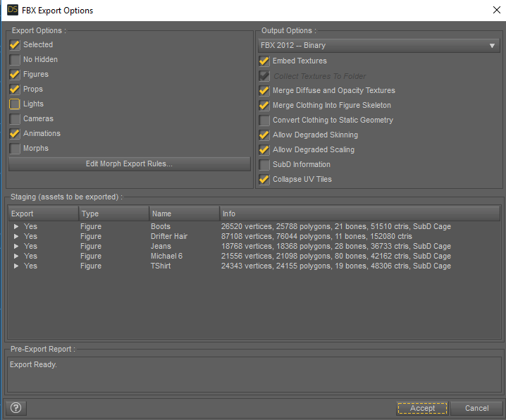Click the Figure type cell for Jeans
Screen dimensions: 506x420
[91, 246]
